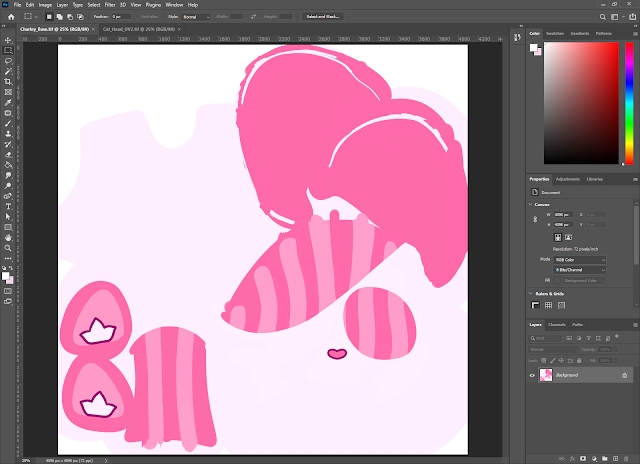Open the Layers panel menu

(635, 325)
